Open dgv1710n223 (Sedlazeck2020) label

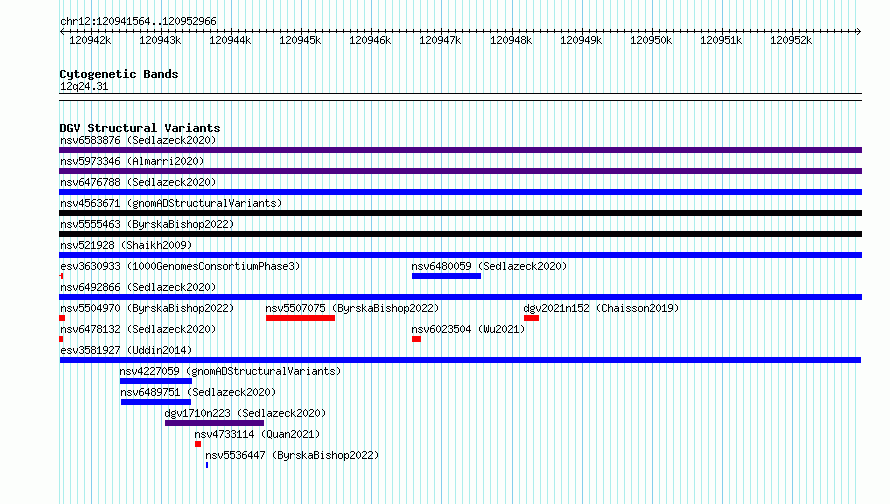click(x=245, y=413)
